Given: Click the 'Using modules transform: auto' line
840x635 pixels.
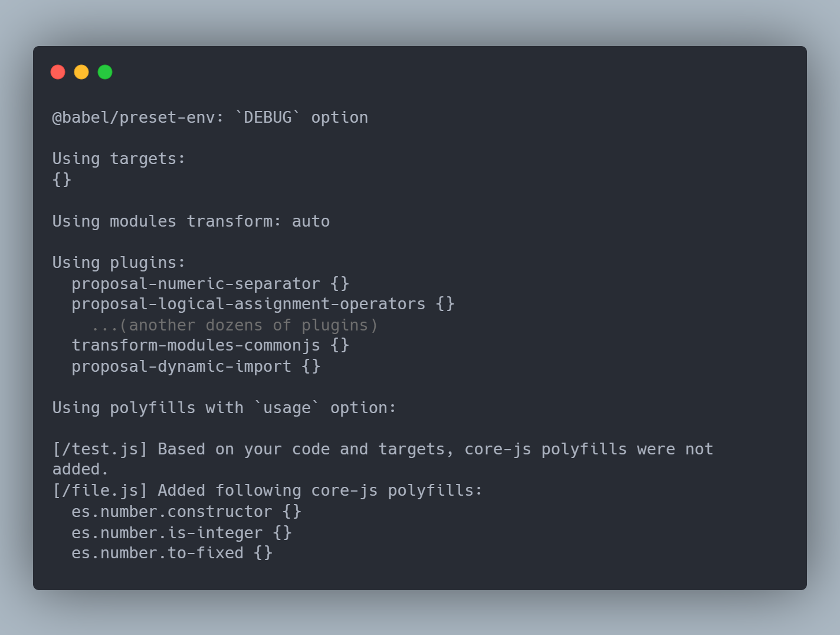Looking at the screenshot, I should point(191,221).
